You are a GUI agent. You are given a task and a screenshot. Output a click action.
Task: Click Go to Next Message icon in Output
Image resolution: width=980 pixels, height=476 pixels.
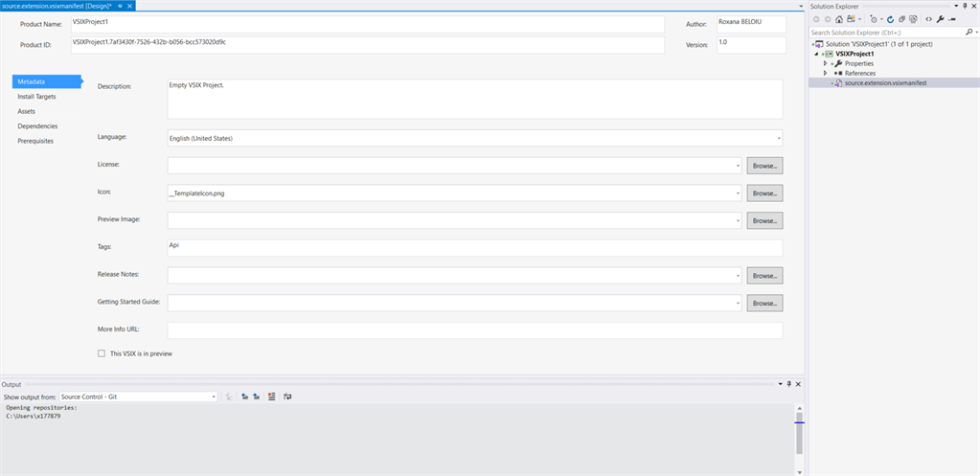[256, 397]
